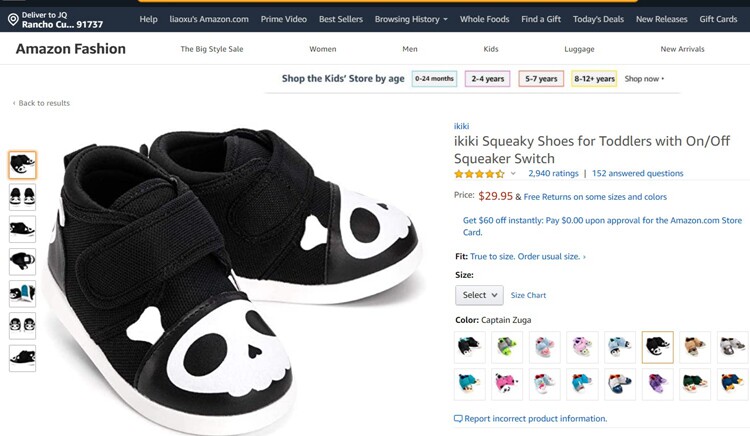This screenshot has height=436, width=750.
Task: Choose the tan brown shoe color option
Action: point(693,347)
